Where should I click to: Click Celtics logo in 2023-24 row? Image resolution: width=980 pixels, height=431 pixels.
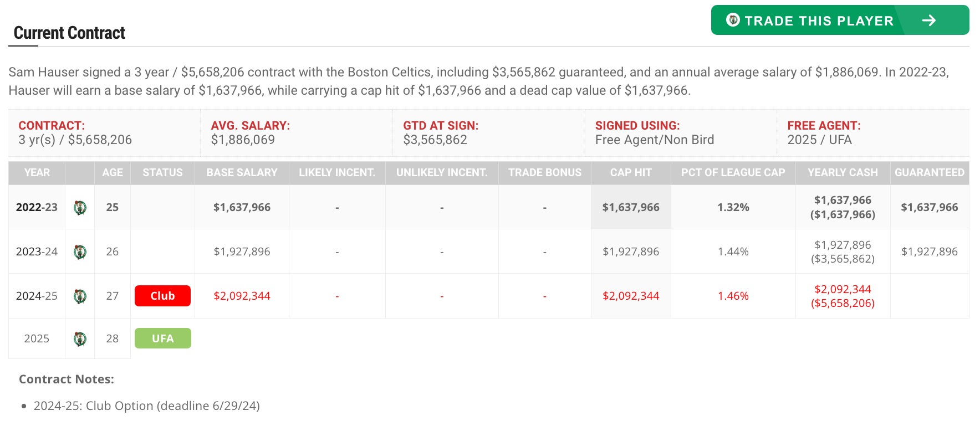pos(80,252)
